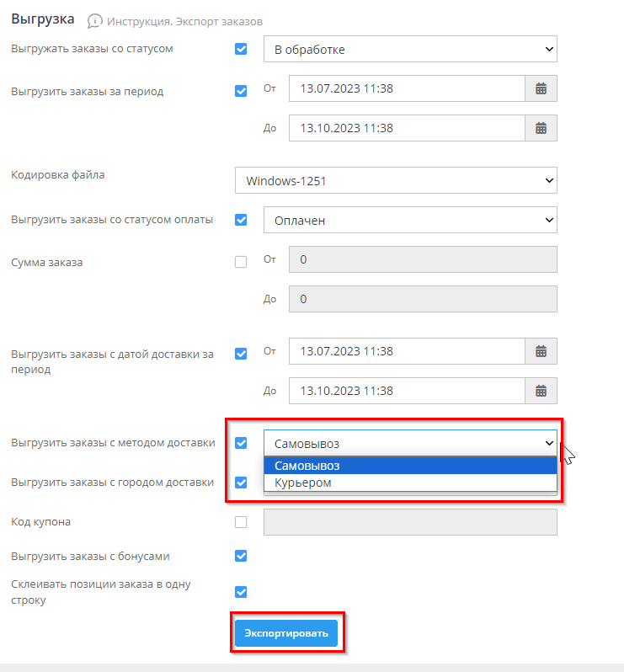Open calendar for order period start date

pos(541,88)
